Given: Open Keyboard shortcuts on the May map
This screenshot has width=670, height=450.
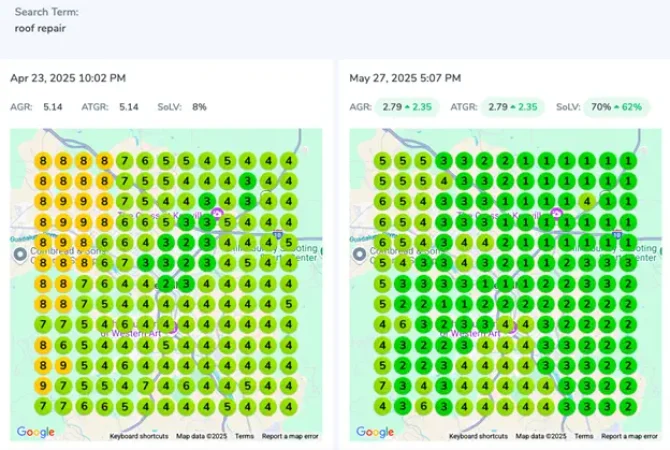Looking at the screenshot, I should tap(478, 436).
